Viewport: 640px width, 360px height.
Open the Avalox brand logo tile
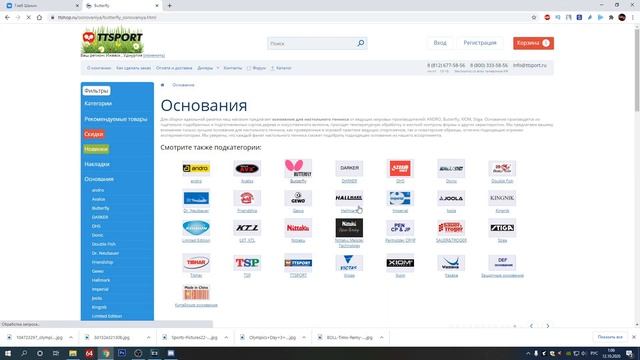pyautogui.click(x=247, y=168)
